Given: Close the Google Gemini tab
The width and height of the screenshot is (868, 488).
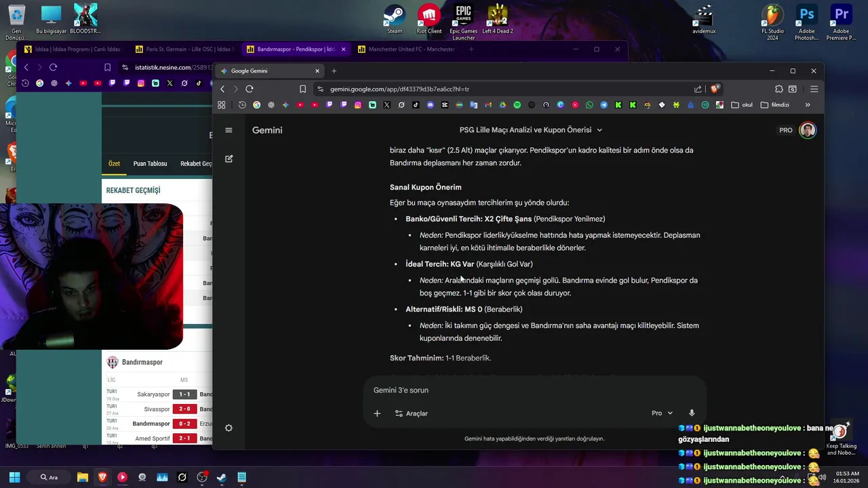Looking at the screenshot, I should click(317, 70).
